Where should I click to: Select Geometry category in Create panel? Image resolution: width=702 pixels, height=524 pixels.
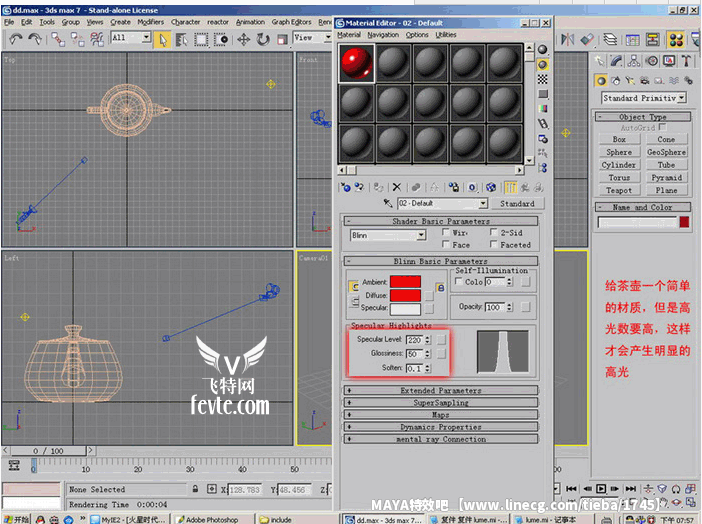pos(601,81)
